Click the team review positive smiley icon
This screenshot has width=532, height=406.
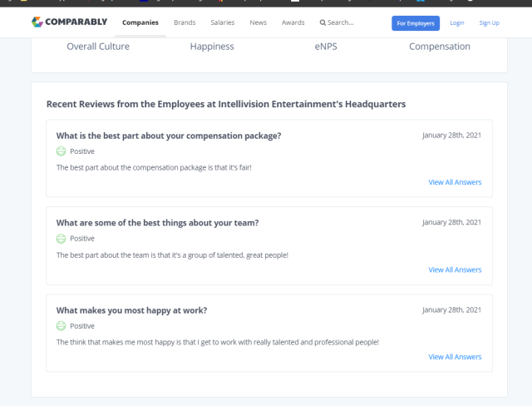click(61, 239)
